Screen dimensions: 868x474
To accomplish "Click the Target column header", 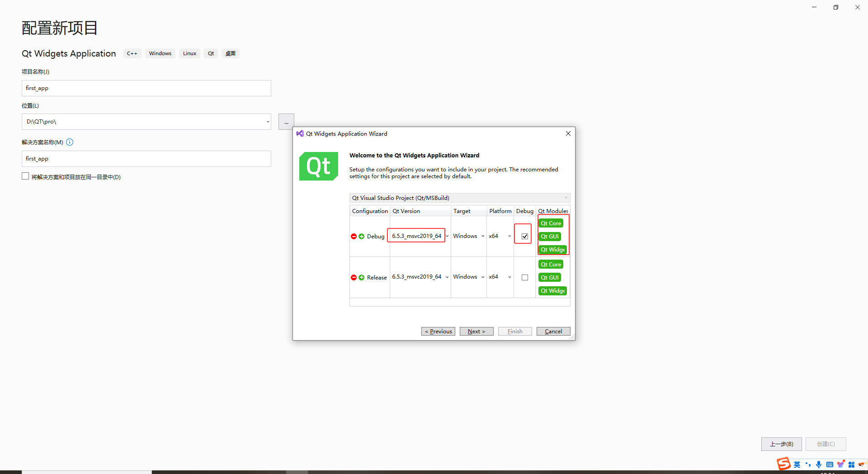I will (469, 211).
